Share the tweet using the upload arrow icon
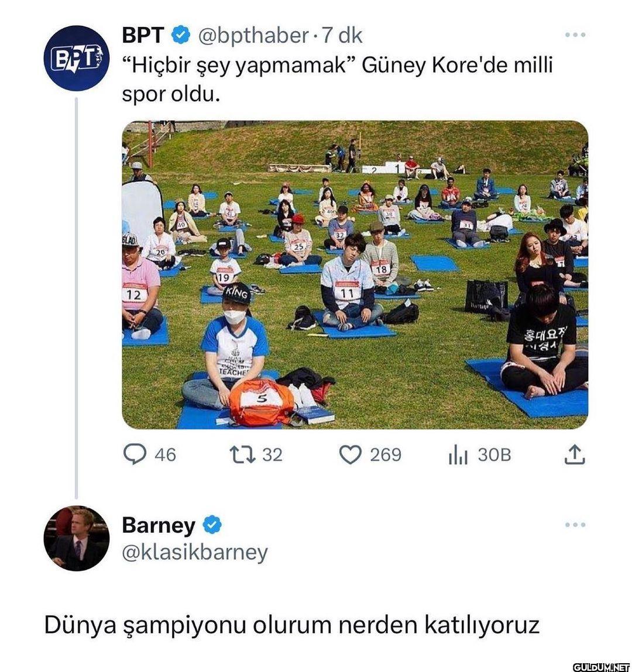Image resolution: width=632 pixels, height=672 pixels. point(574,454)
